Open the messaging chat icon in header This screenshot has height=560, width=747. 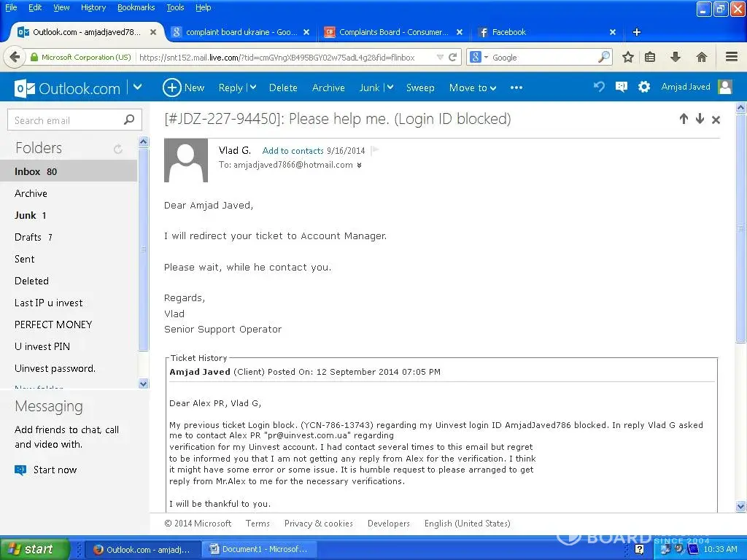(621, 87)
